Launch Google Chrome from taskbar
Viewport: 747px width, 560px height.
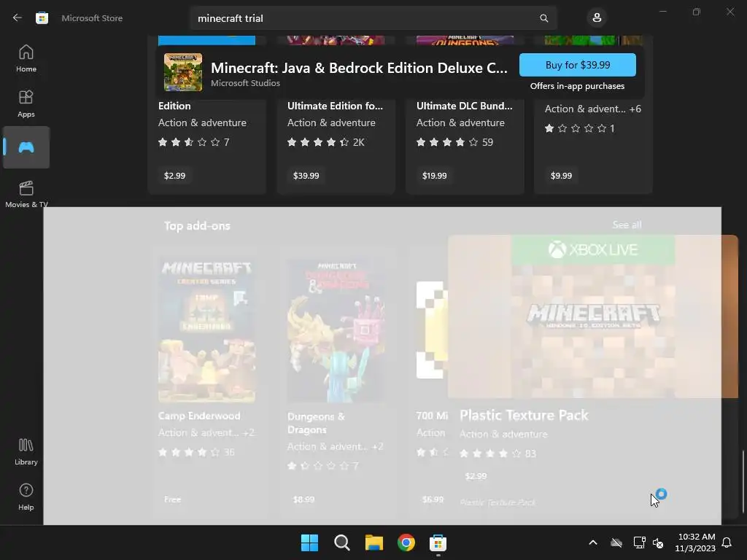point(406,542)
